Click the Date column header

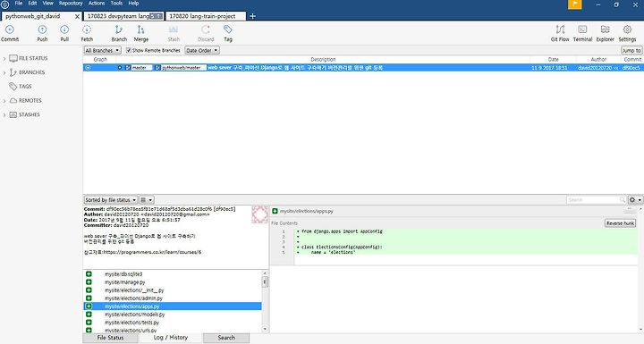[553, 60]
